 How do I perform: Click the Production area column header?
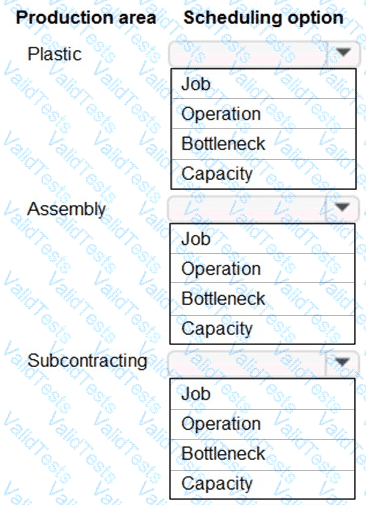click(x=86, y=17)
